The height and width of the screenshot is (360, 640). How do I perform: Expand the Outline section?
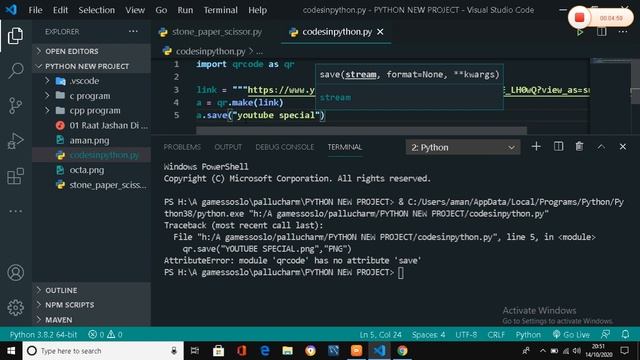91,290
